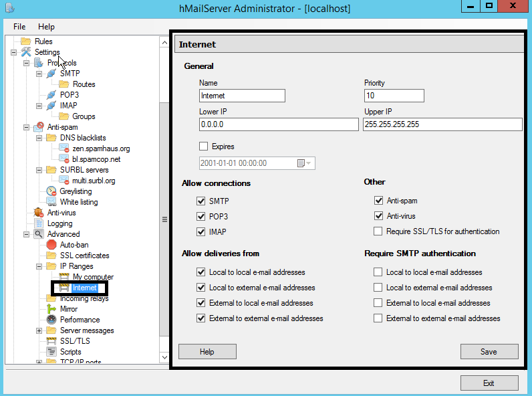Click the Logging document icon

[38, 223]
